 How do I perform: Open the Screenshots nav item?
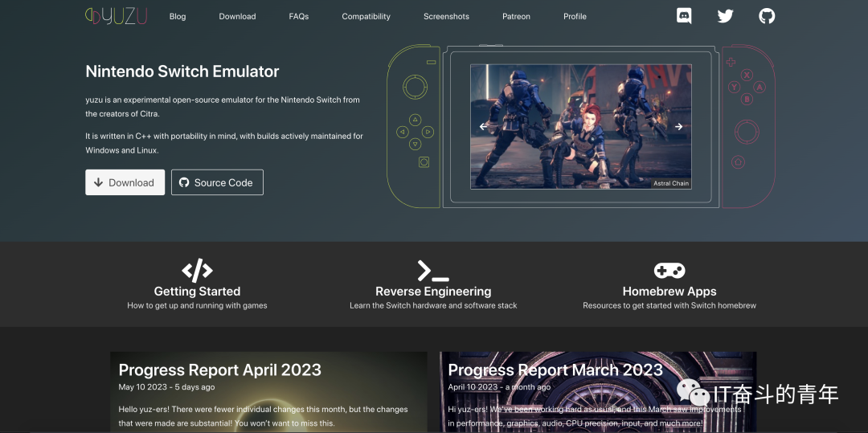[446, 17]
